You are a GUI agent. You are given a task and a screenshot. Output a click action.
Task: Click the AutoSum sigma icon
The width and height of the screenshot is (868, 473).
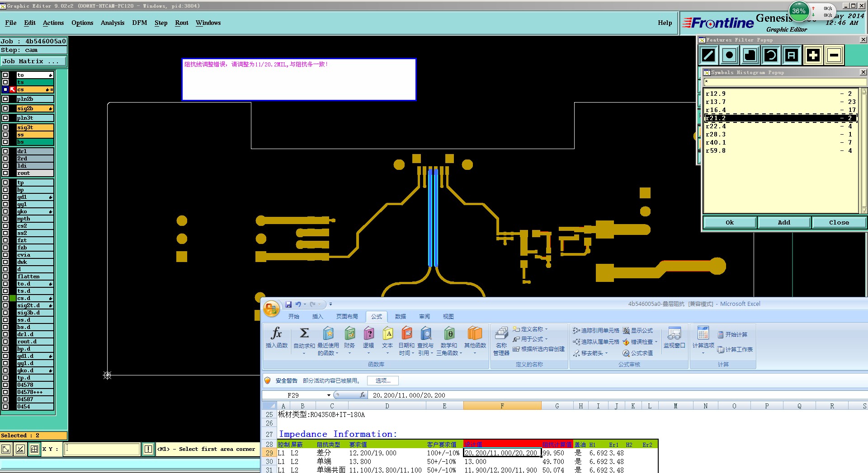click(304, 333)
